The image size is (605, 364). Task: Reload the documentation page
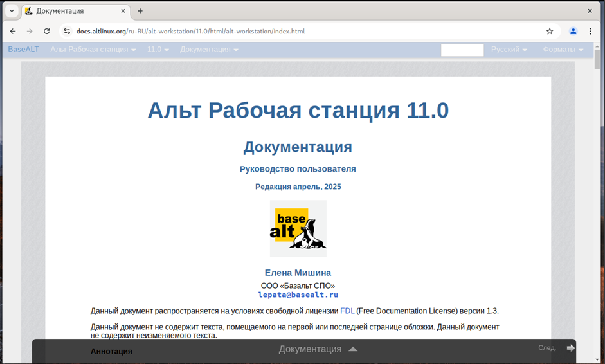point(47,31)
